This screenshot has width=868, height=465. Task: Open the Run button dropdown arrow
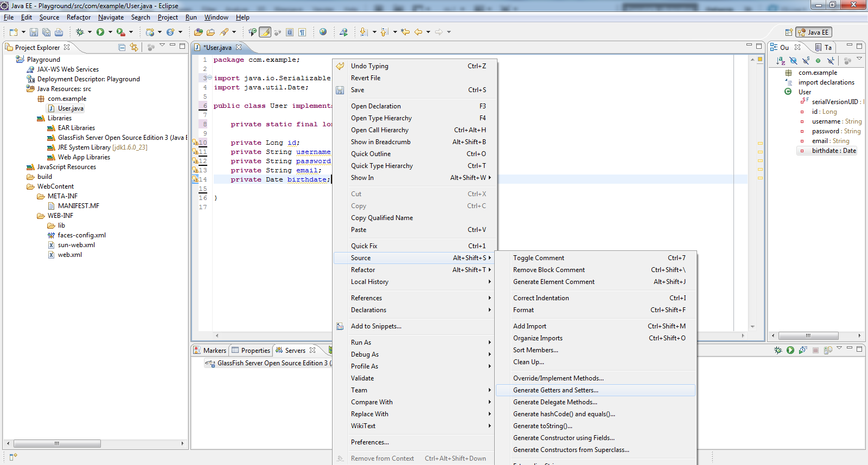pyautogui.click(x=110, y=32)
